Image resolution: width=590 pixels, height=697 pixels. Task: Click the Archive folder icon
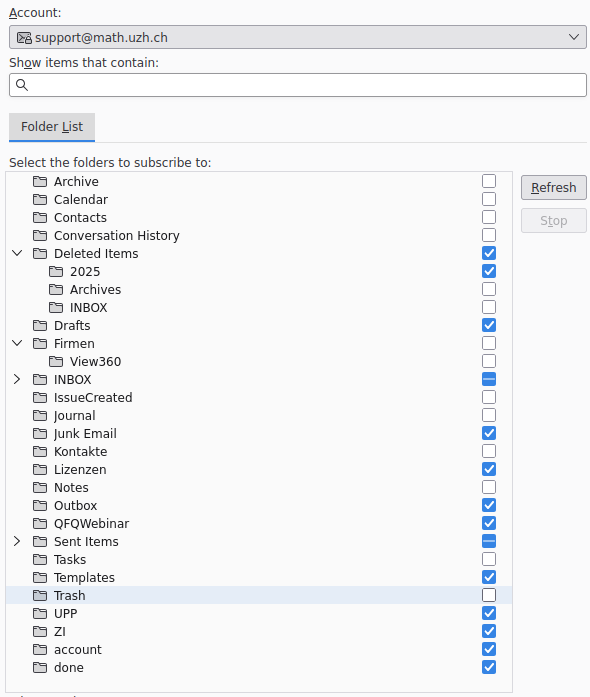tap(40, 181)
